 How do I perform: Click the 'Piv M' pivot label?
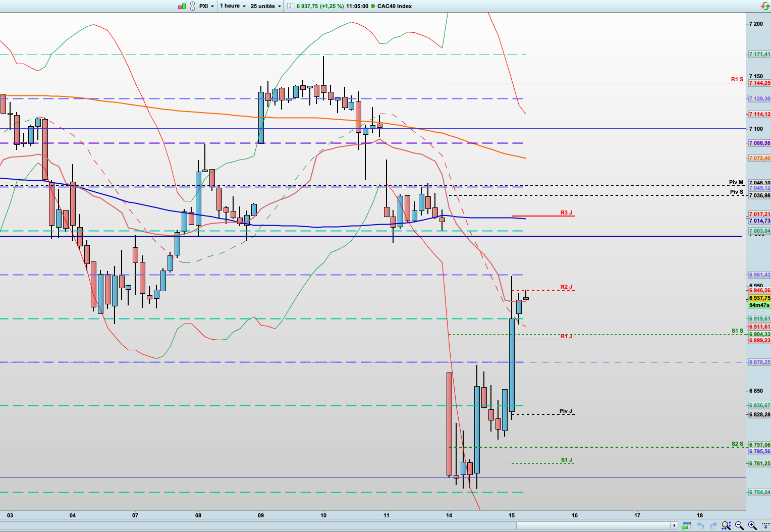click(x=736, y=182)
